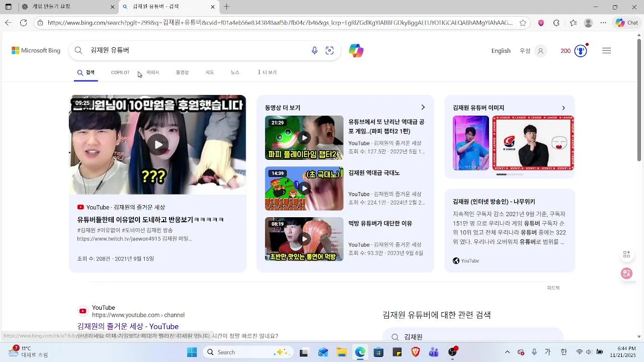644x362 pixels.
Task: Reload the page with refresh button
Action: (23, 23)
